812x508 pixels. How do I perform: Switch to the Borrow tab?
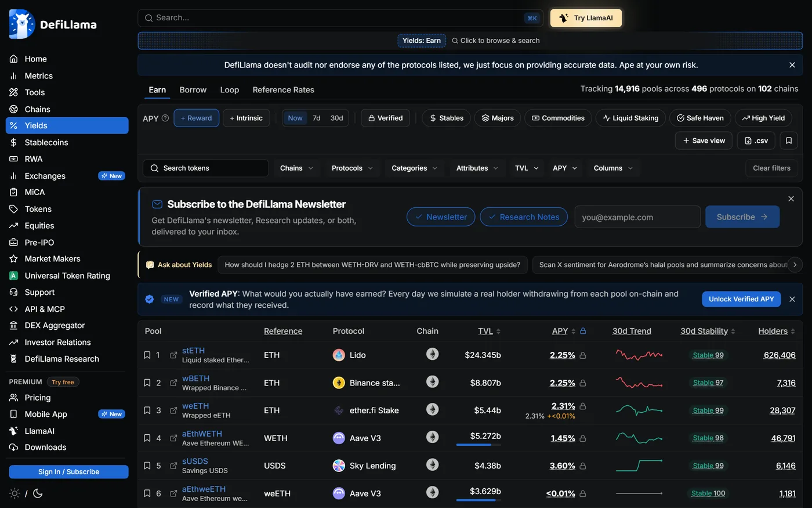click(x=193, y=90)
